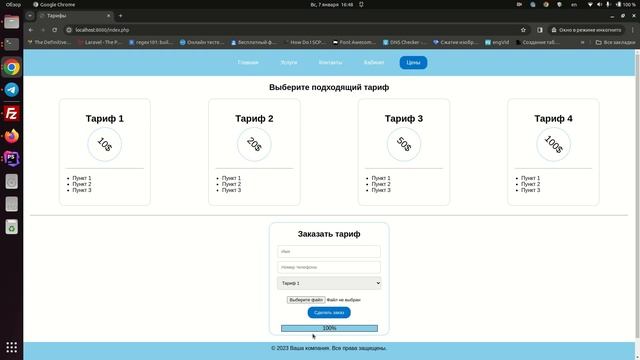
Task: Open All Bookmarks folder
Action: tap(616, 42)
